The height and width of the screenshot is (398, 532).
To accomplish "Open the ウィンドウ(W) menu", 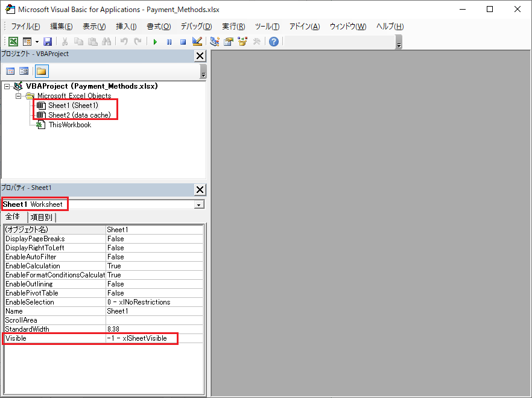I will click(x=348, y=27).
